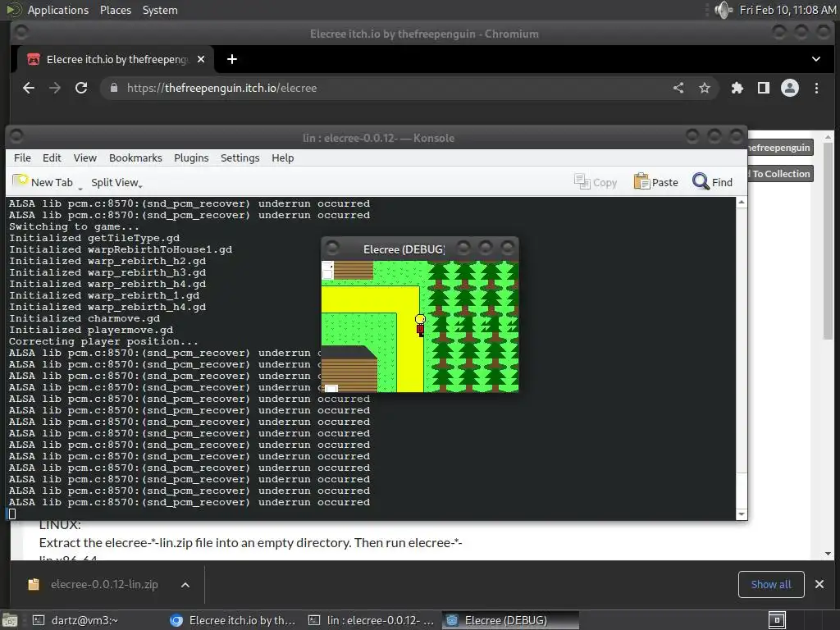The image size is (840, 630).
Task: Click Chromium page scrollbar down arrow
Action: pos(829,554)
